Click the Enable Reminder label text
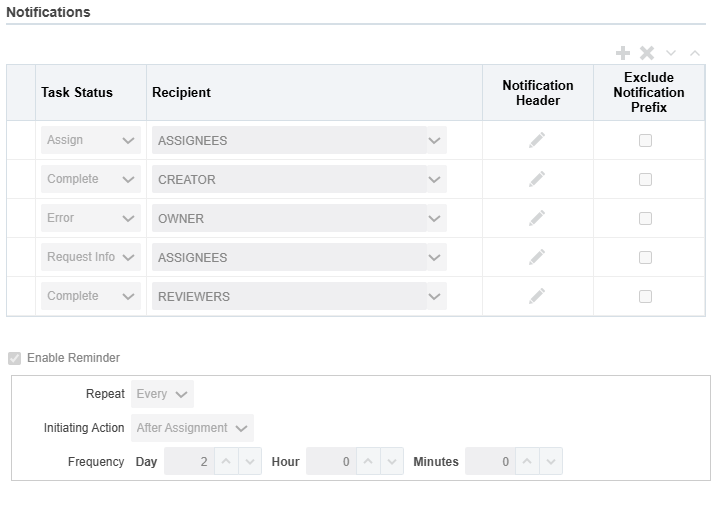721x507 pixels. point(73,358)
